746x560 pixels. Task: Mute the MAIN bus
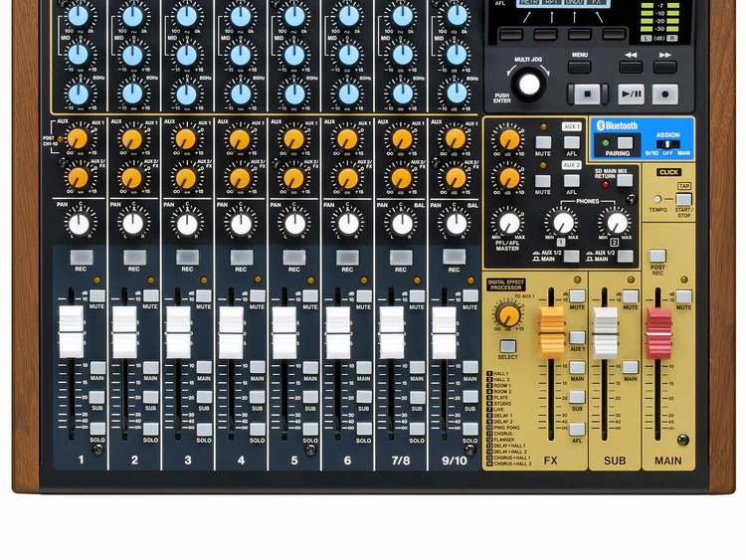tap(683, 296)
